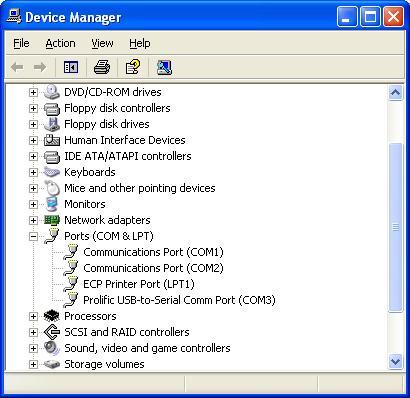
Task: Click the LPT1 printer port icon
Action: click(x=71, y=284)
